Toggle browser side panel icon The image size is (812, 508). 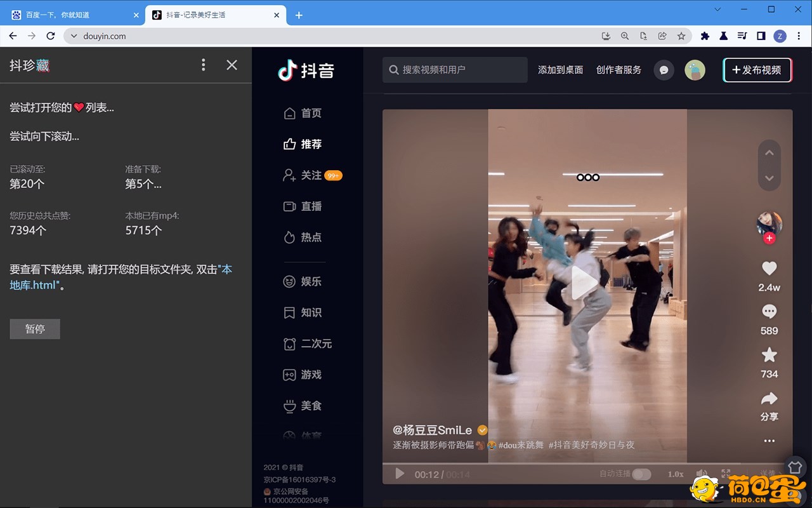click(761, 36)
